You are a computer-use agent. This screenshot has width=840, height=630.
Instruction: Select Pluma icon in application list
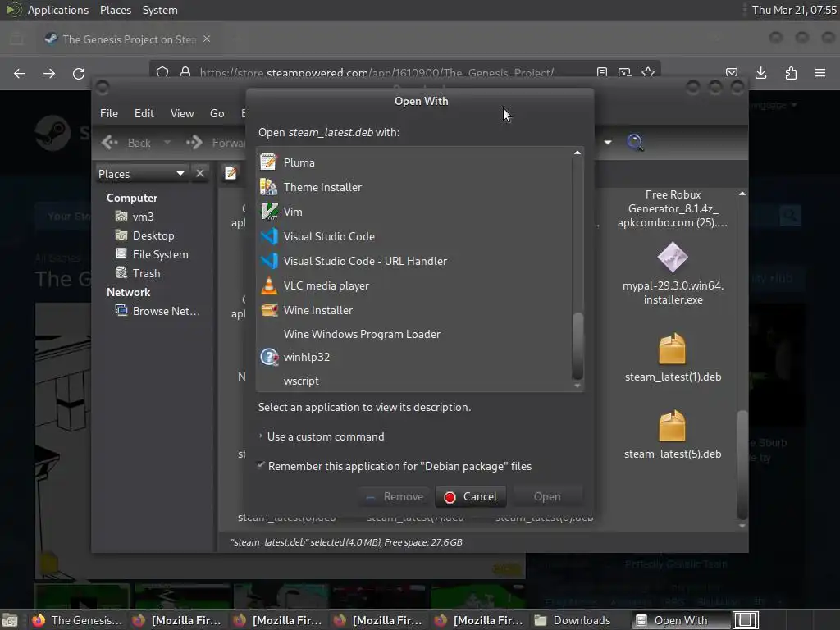click(268, 162)
